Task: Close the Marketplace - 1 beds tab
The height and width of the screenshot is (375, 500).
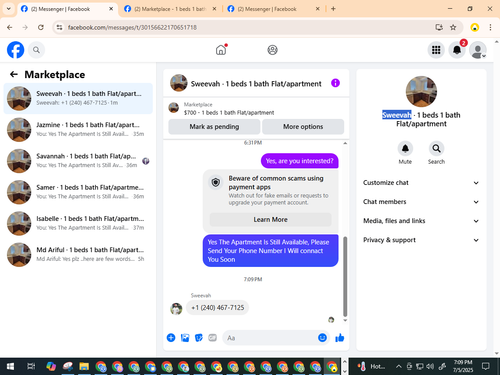Action: click(x=214, y=9)
